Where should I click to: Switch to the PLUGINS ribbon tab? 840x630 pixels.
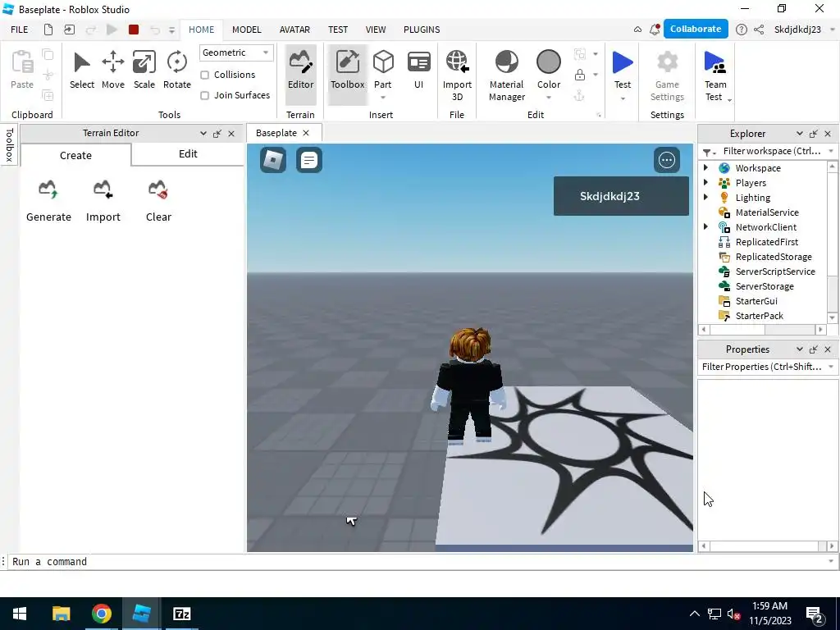422,30
